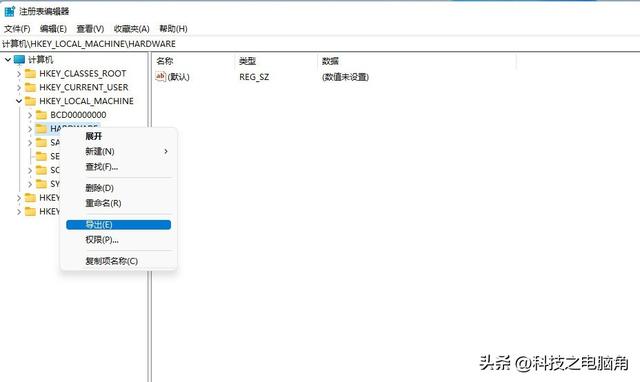
Task: Expand the SO key chevron
Action: (30, 170)
